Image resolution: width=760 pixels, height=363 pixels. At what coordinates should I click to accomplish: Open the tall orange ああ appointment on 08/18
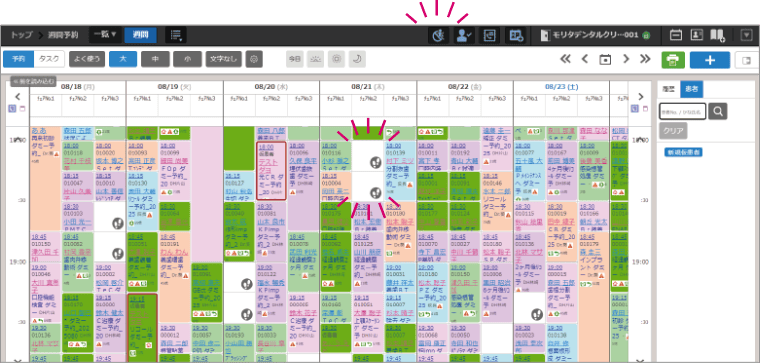(x=46, y=178)
